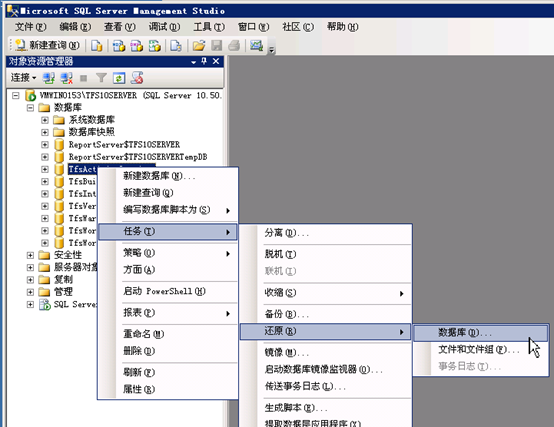Click the New Query (新建查询) toolbar button
Viewport: 554px width, 427px height.
pos(48,45)
